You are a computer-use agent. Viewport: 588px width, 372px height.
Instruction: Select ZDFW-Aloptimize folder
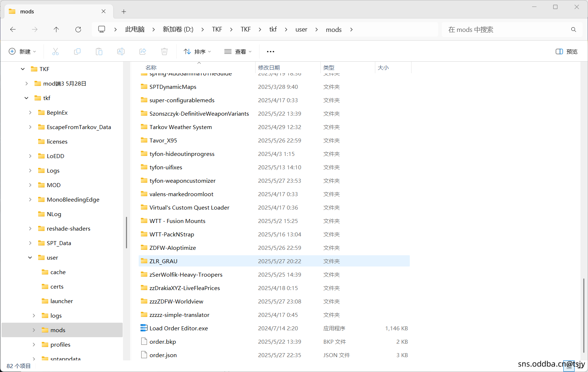(173, 248)
